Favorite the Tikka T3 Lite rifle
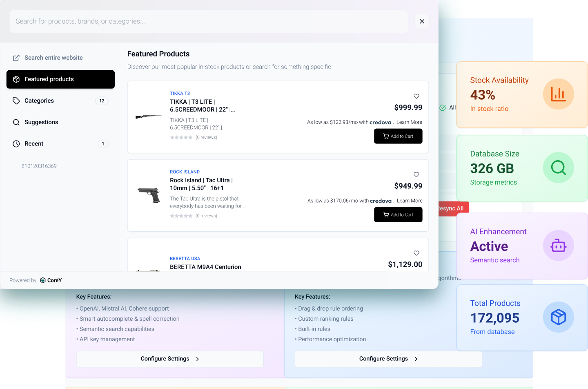Viewport: 588px width, 389px height. click(x=416, y=96)
